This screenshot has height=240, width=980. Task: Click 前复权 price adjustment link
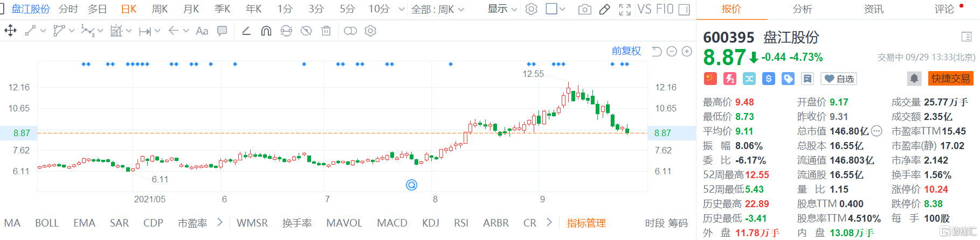tap(626, 51)
